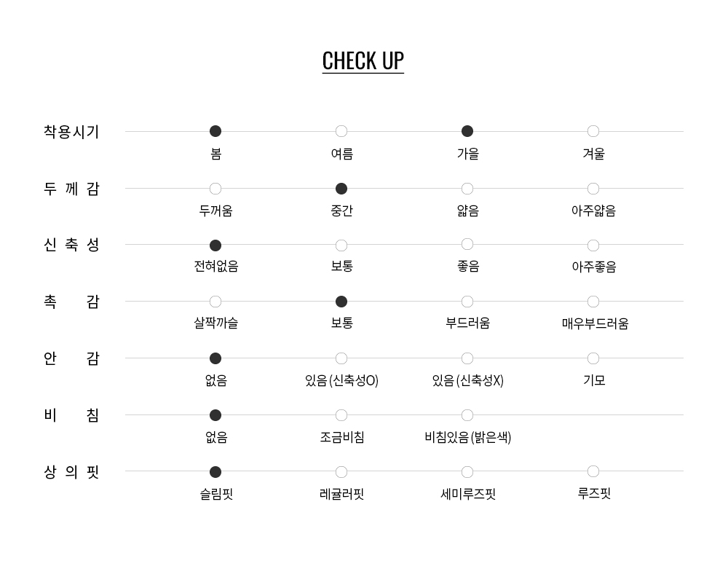Image resolution: width=728 pixels, height=566 pixels.
Task: Select 비침있음(밝은색) circle
Action: click(467, 415)
